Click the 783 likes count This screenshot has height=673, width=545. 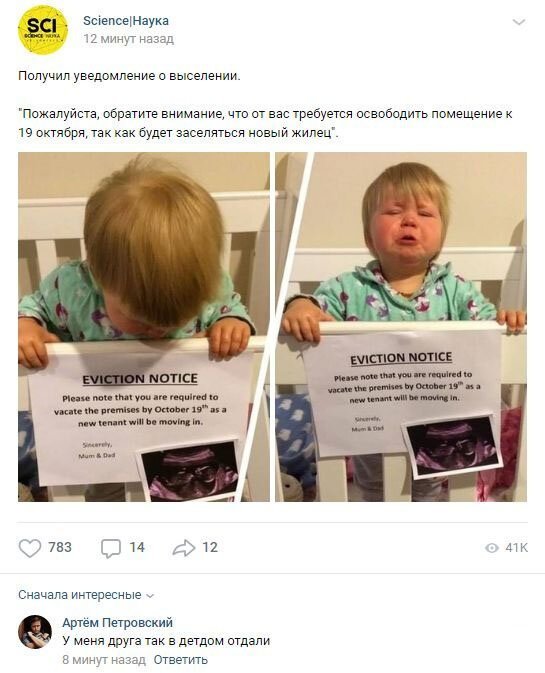[60, 548]
